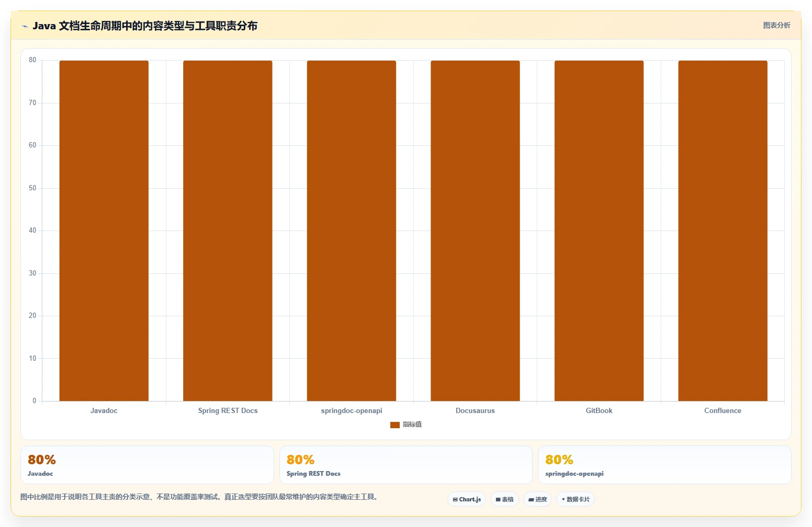Screen dimensions: 812x527
Task: Click the footnote beginning 图中比例是用于说明
Action: tap(199, 497)
